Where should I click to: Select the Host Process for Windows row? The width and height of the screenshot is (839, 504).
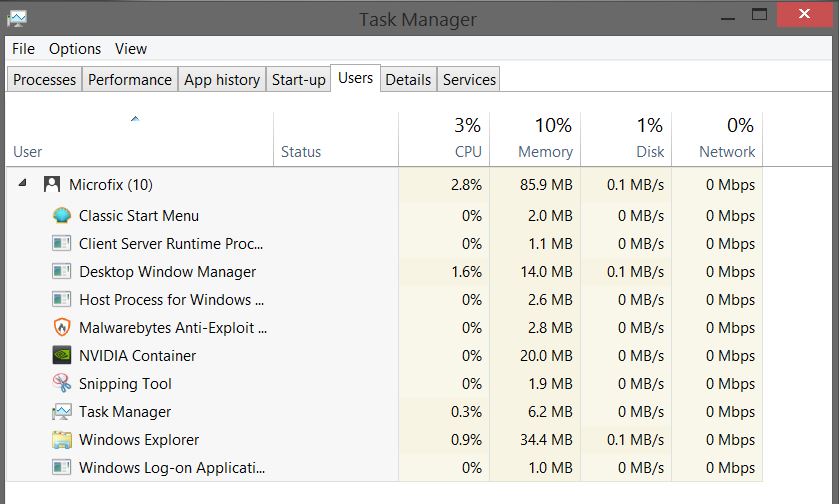pos(171,300)
